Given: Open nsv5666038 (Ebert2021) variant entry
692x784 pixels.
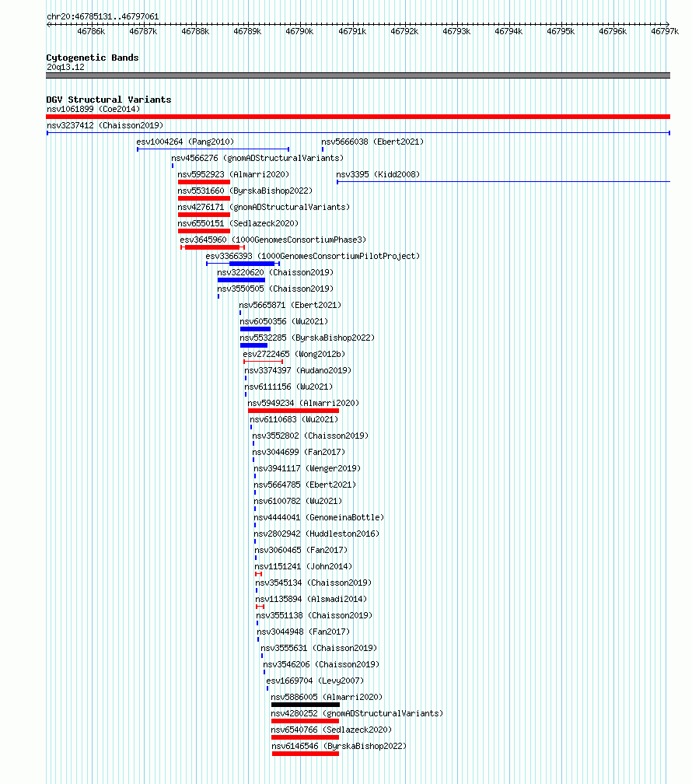Looking at the screenshot, I should (372, 142).
